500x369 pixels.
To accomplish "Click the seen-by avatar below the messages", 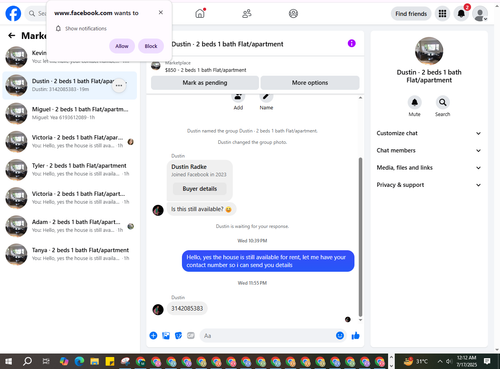I will click(x=348, y=319).
